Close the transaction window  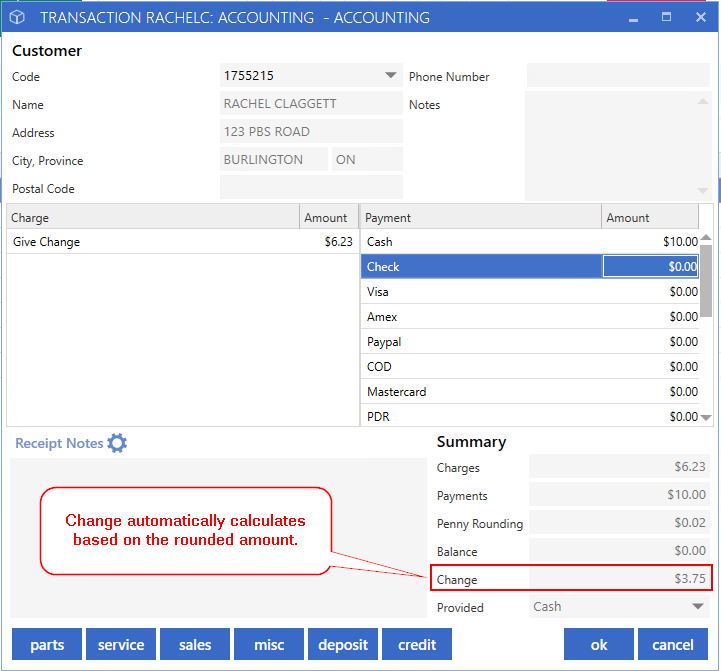(700, 17)
